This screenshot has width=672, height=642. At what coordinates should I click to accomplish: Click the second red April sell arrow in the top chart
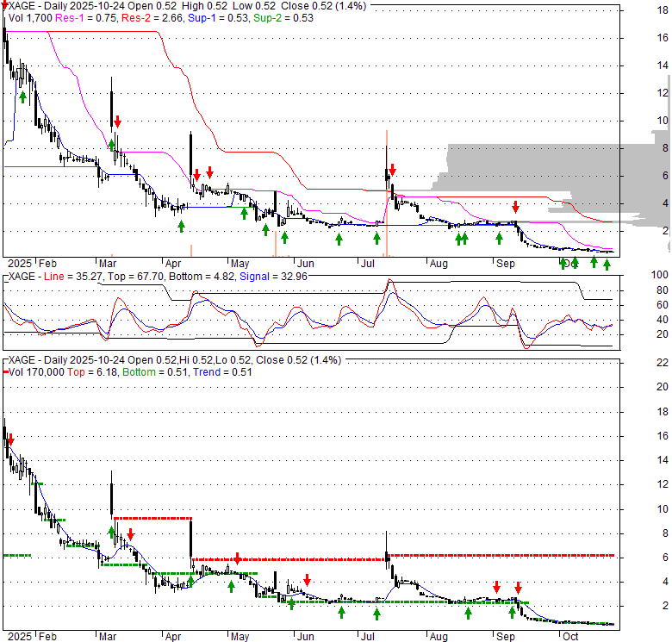(209, 172)
